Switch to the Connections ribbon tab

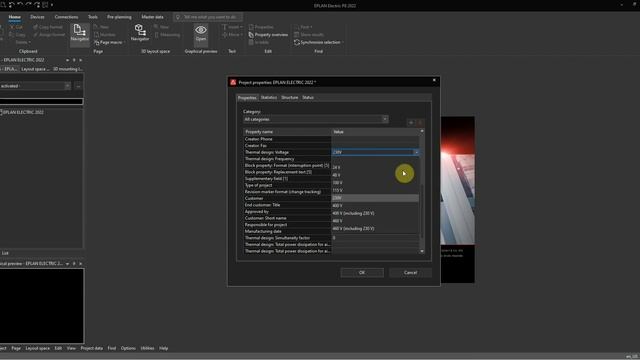(66, 17)
